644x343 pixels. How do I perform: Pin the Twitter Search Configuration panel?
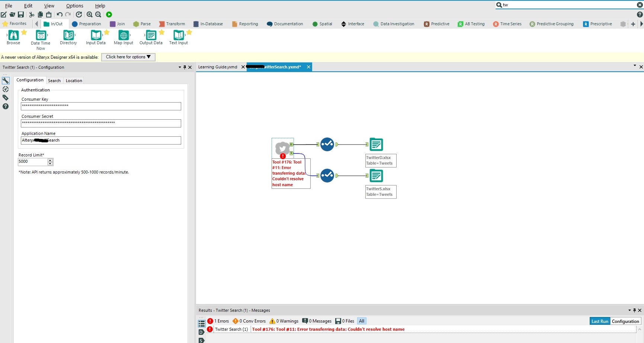185,67
